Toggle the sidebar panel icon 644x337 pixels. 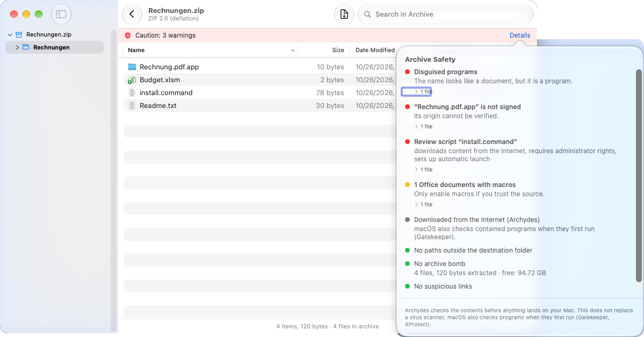pyautogui.click(x=61, y=15)
